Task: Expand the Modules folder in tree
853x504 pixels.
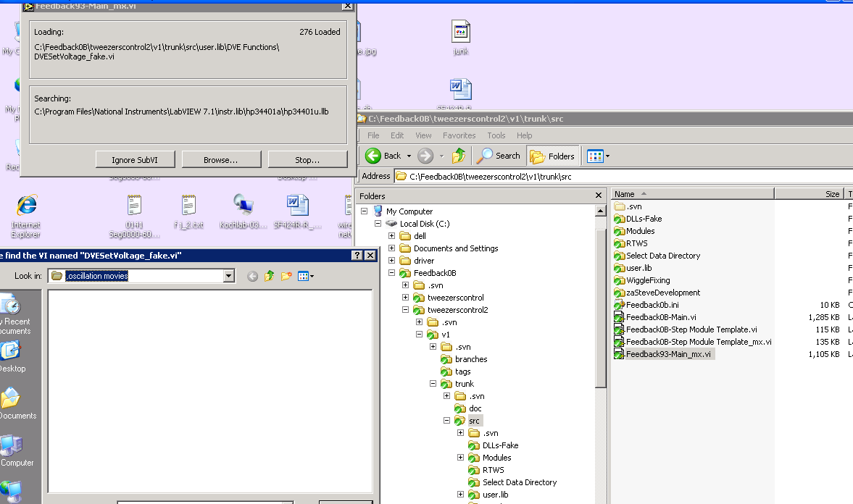Action: pyautogui.click(x=461, y=458)
